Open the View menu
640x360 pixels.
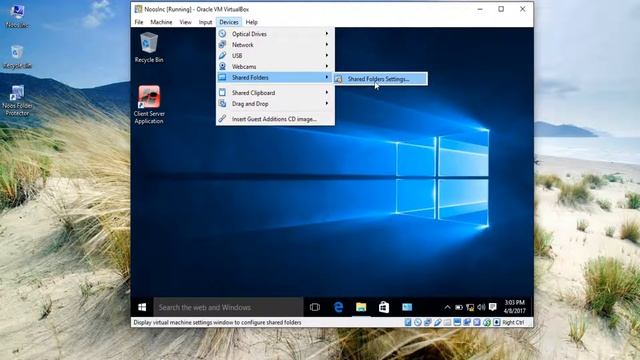point(185,22)
